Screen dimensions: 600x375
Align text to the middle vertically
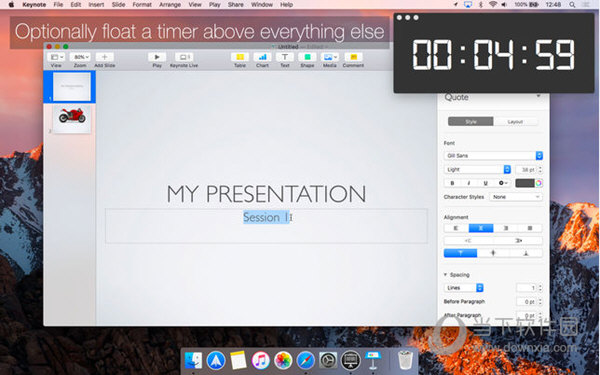point(493,253)
